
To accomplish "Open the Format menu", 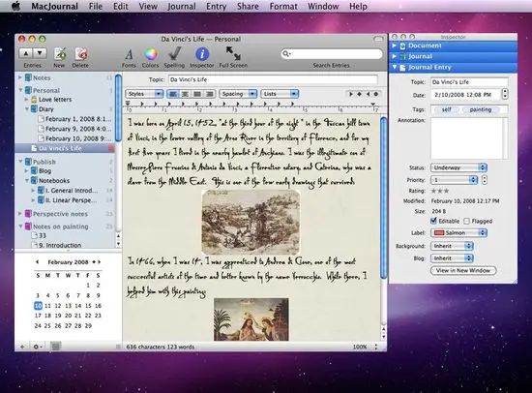I will pyautogui.click(x=283, y=6).
